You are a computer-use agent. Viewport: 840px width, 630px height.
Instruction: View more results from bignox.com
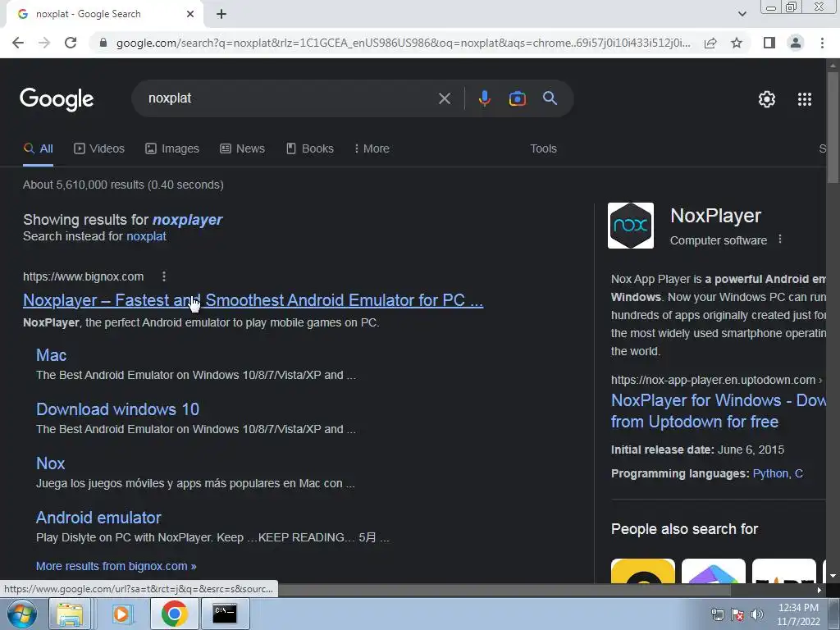tap(116, 566)
